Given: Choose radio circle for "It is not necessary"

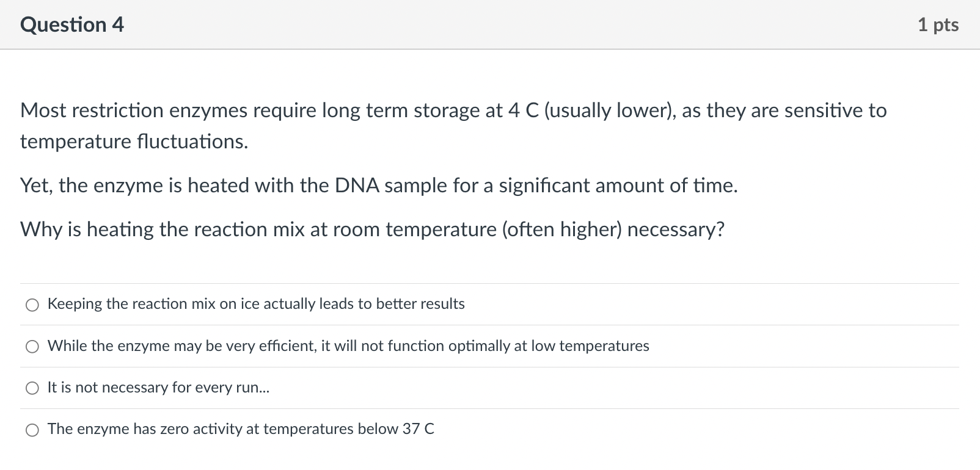Looking at the screenshot, I should (32, 388).
